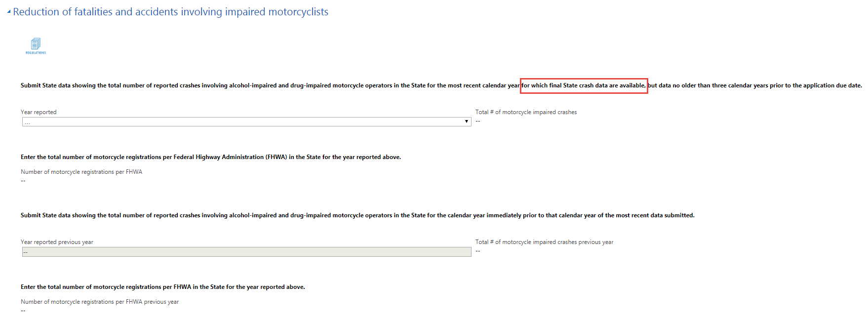
Task: Click the Year reported dropdown arrow
Action: pos(466,121)
